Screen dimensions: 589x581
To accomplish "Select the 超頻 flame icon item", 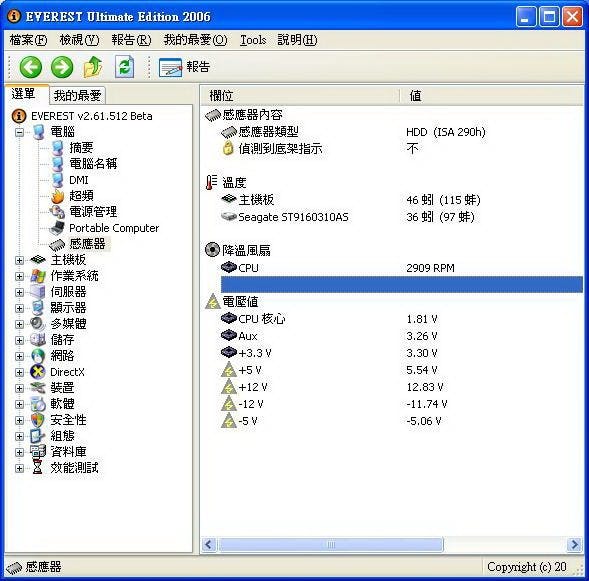I will click(58, 196).
